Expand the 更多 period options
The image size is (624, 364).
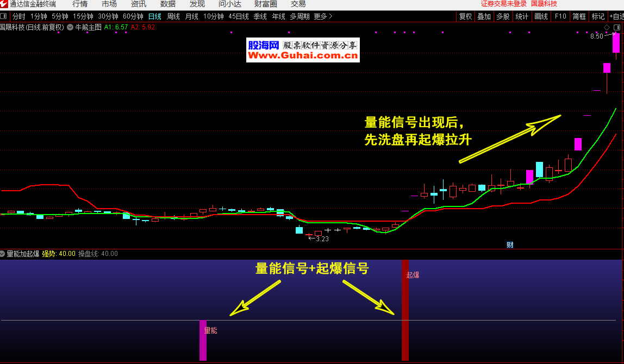[x=323, y=16]
